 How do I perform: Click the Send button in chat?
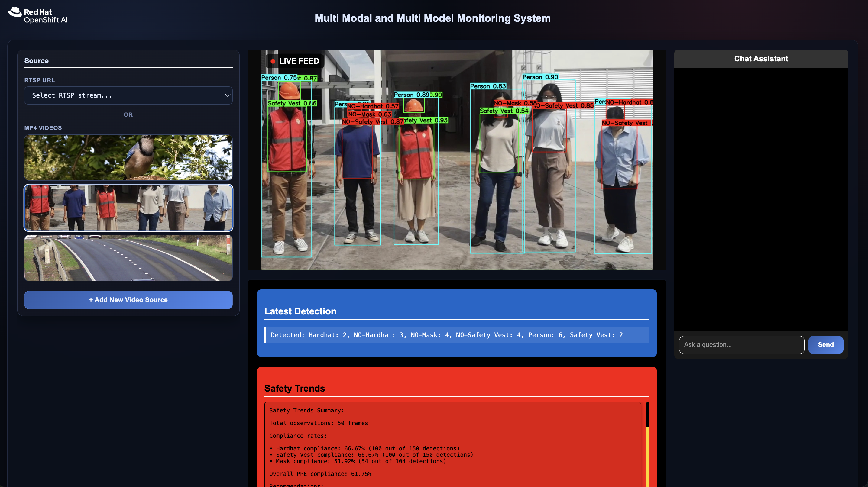point(826,344)
